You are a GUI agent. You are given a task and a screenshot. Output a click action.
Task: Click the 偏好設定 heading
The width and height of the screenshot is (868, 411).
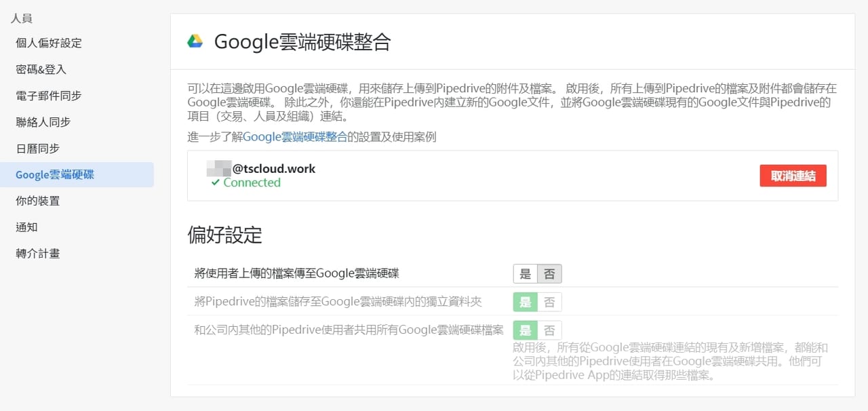click(224, 235)
